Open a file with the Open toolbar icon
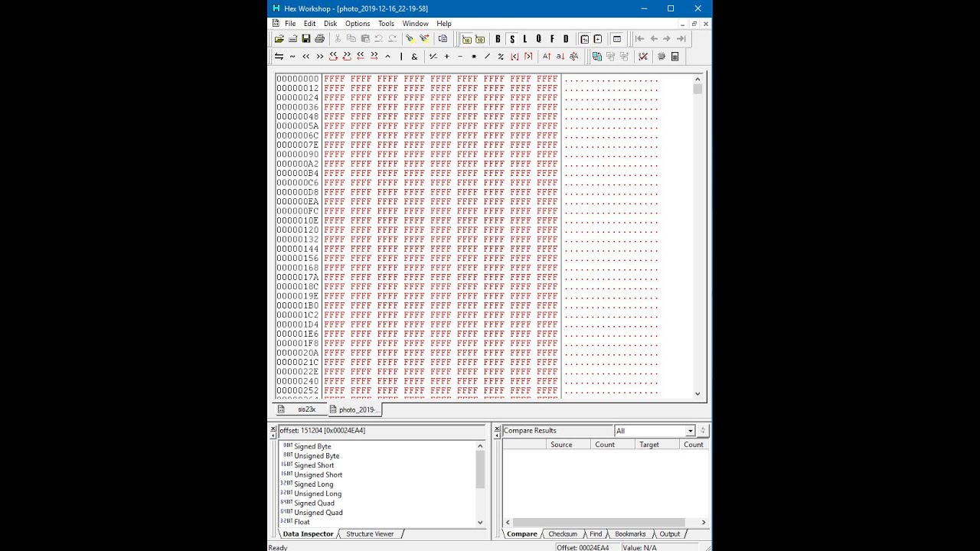The width and height of the screenshot is (980, 551). tap(279, 39)
